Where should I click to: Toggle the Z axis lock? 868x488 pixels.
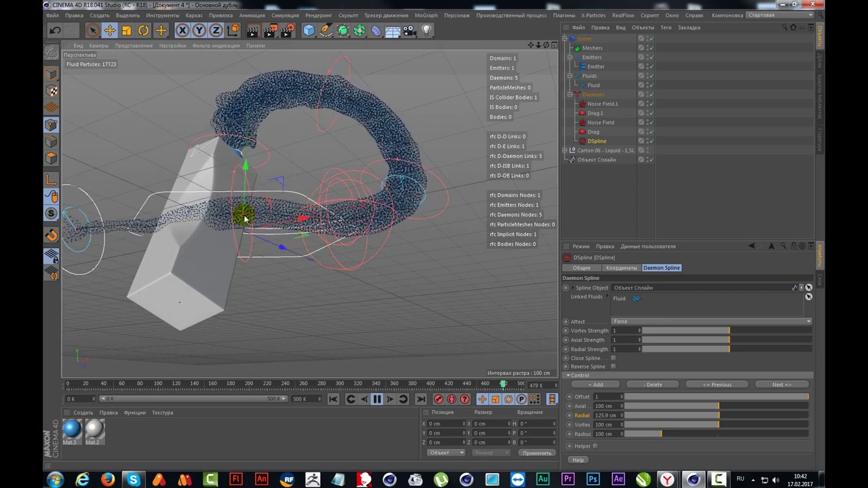pos(216,30)
